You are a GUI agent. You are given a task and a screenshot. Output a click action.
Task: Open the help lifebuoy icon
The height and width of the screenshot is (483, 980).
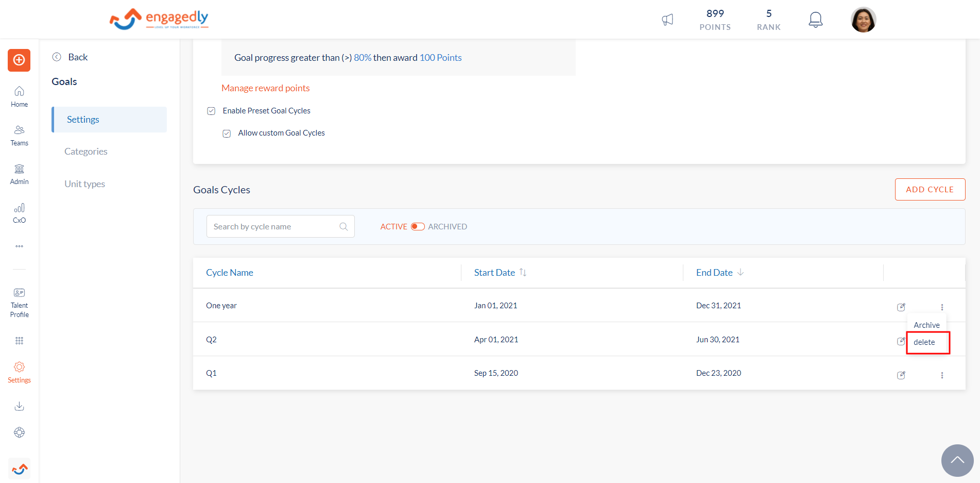click(19, 432)
